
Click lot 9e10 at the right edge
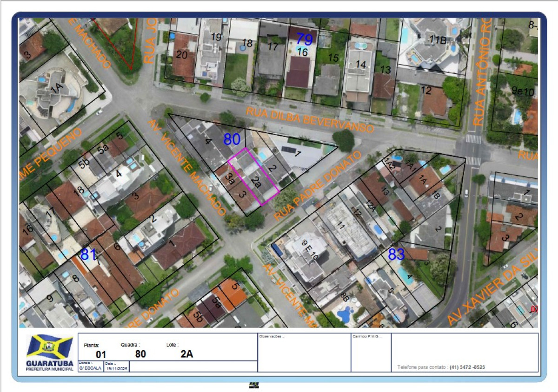coord(524,91)
